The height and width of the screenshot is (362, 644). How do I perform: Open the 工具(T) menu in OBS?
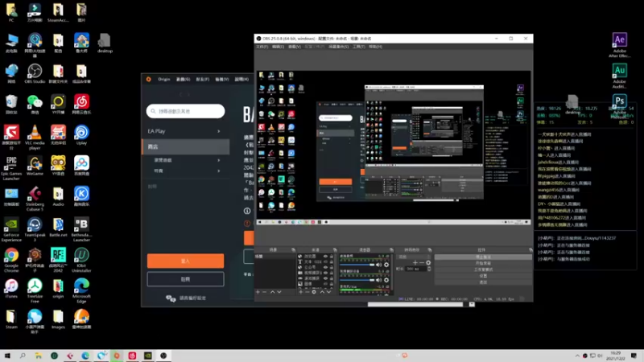pyautogui.click(x=358, y=47)
